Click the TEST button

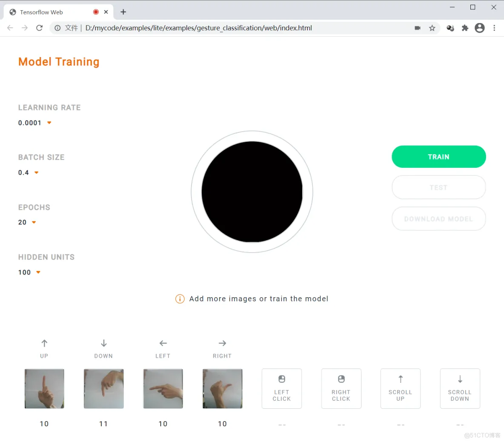(x=439, y=187)
